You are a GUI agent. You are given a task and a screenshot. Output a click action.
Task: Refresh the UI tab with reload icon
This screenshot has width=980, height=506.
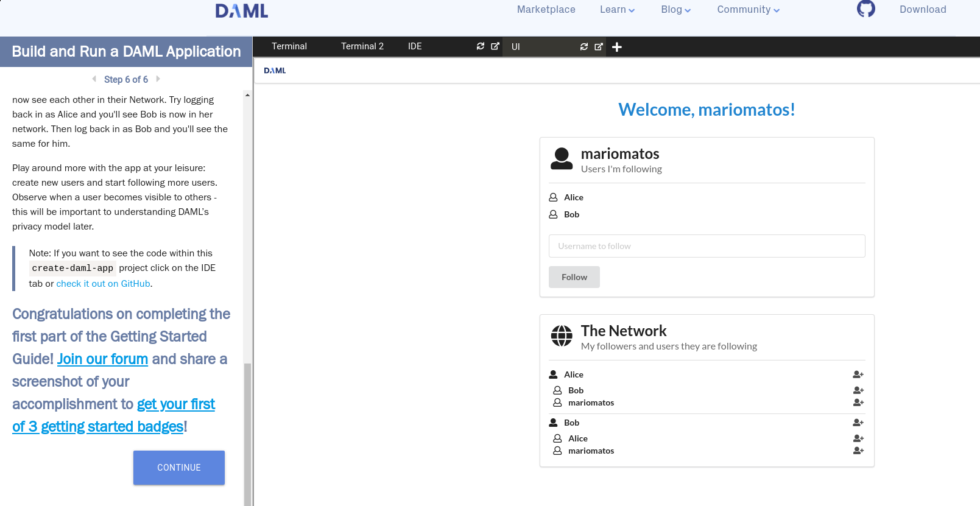584,47
